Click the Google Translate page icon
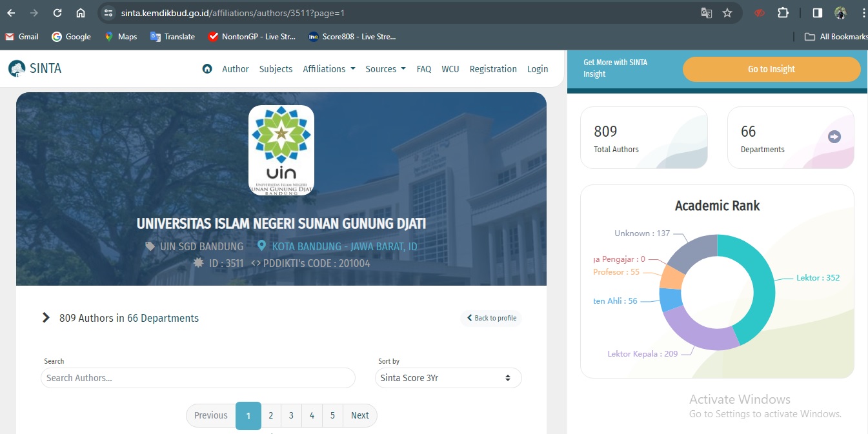The height and width of the screenshot is (434, 868). 707,13
